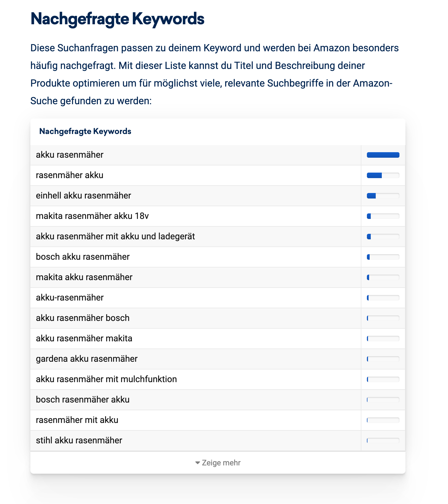Select 'makita akku rasenmäher' entry
Image resolution: width=448 pixels, height=504 pixels.
click(x=84, y=277)
